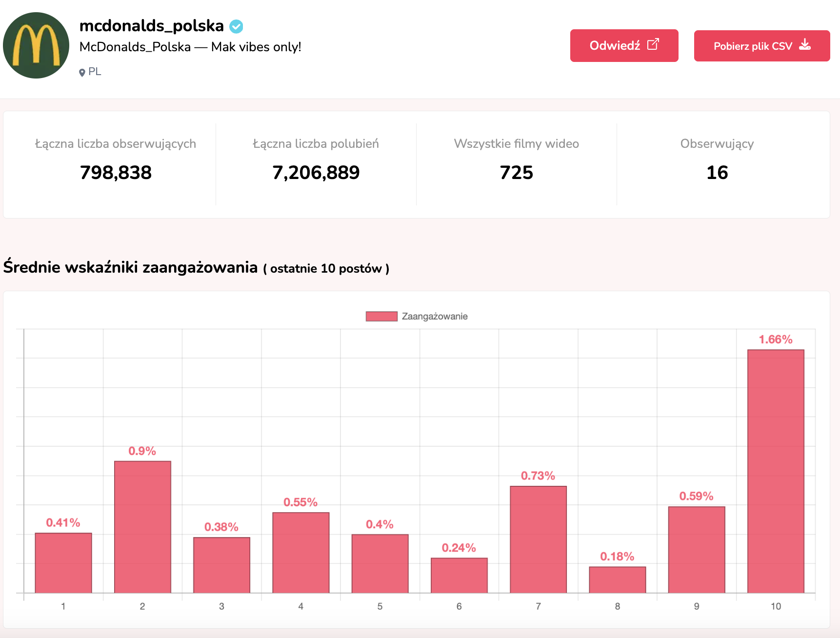Image resolution: width=840 pixels, height=638 pixels.
Task: Click the mcdonalds_polska username heading
Action: 151,25
